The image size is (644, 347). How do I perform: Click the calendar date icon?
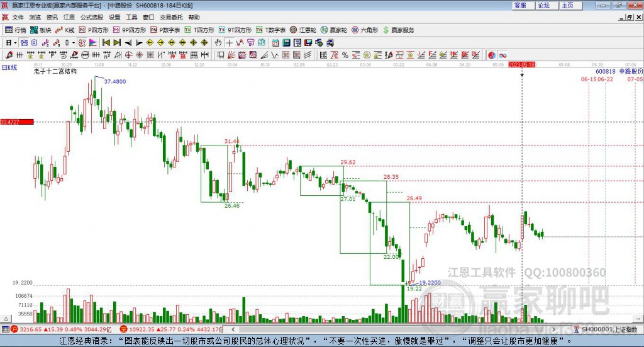click(x=275, y=43)
